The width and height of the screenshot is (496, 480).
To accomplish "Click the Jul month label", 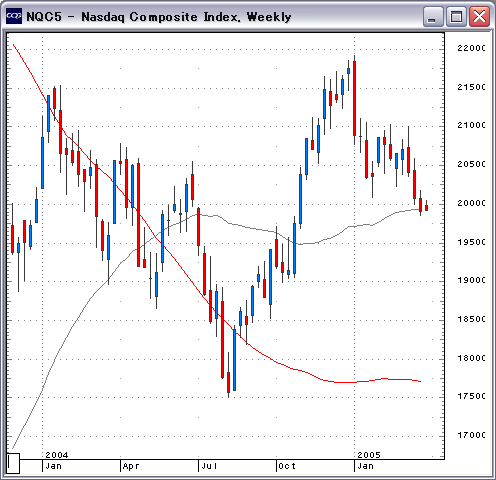I will pyautogui.click(x=209, y=466).
